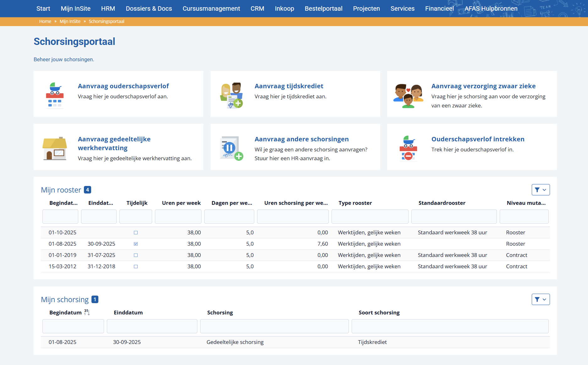Viewport: 588px width, 365px height.
Task: Sort by Begindatum sort icon in Mijn schorsing
Action: point(87,312)
